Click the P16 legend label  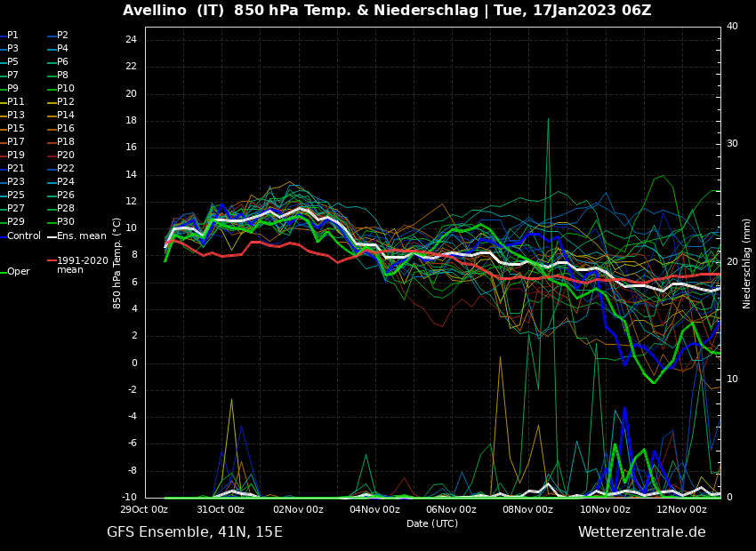[x=66, y=129]
